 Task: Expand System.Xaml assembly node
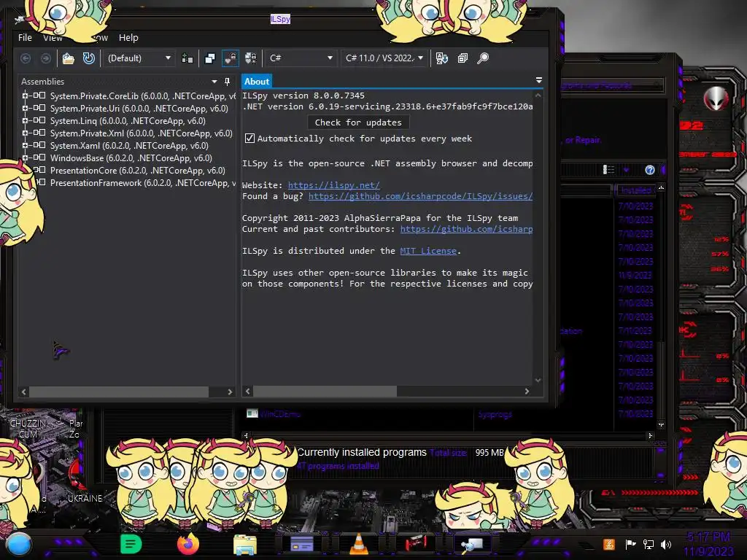[x=25, y=145]
